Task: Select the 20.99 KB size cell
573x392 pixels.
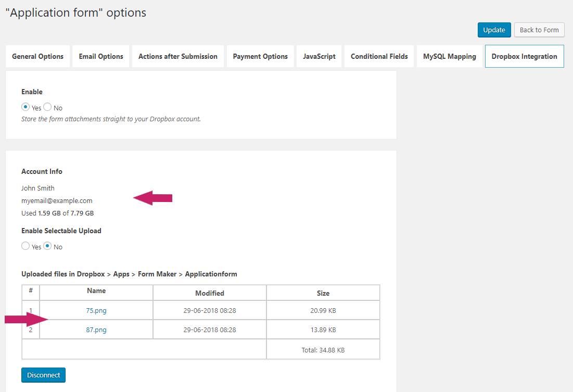Action: click(x=323, y=310)
